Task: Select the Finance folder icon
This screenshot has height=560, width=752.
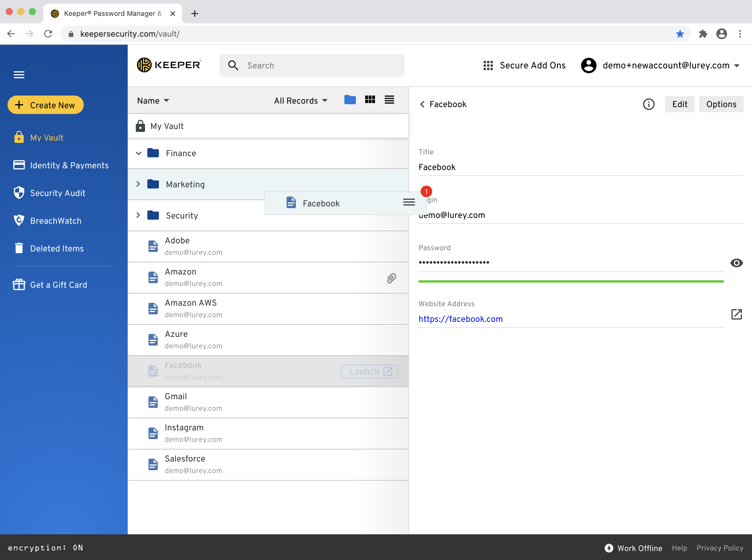Action: [x=153, y=153]
